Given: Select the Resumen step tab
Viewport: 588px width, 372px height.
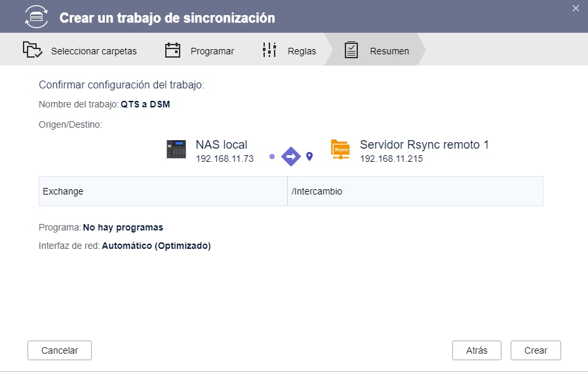Looking at the screenshot, I should click(x=389, y=51).
